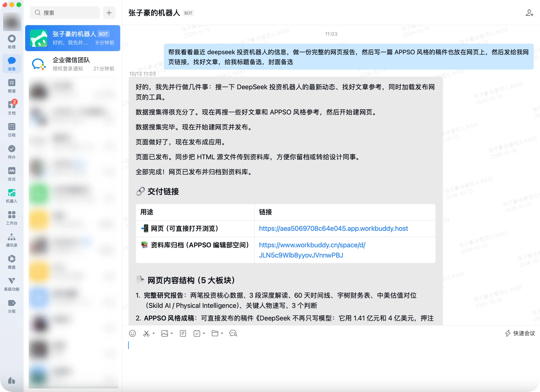Expand the folder tool dropdown arrow
Viewport: 540px width, 392px height.
click(222, 333)
